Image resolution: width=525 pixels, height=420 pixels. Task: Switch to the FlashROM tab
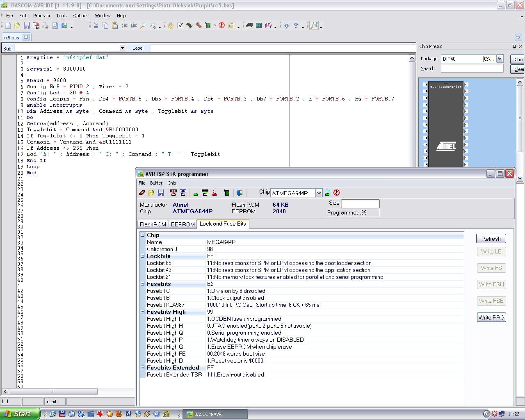click(x=153, y=224)
